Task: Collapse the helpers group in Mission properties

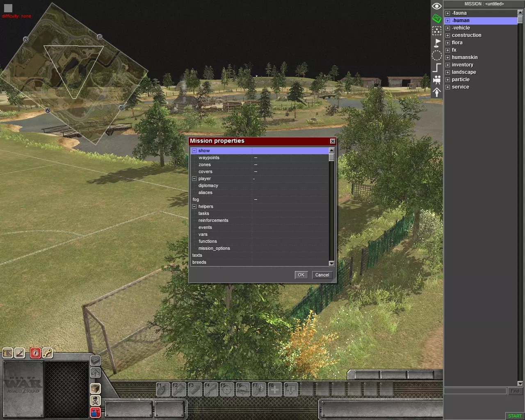Action: click(194, 207)
